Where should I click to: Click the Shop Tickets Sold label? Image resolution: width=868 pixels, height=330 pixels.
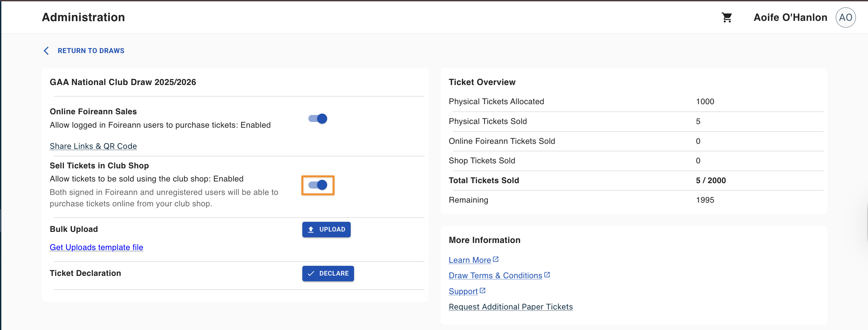(x=482, y=160)
